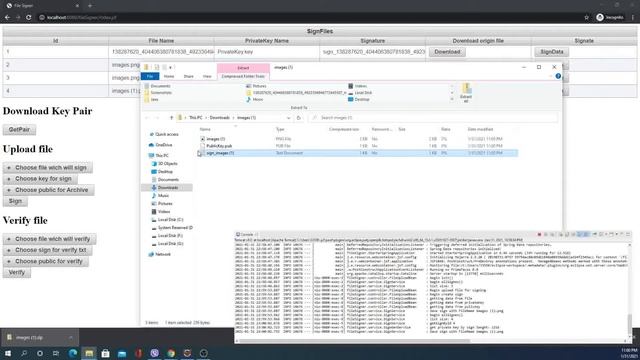
Task: Click Explorer Help question mark icon
Action: [x=558, y=76]
